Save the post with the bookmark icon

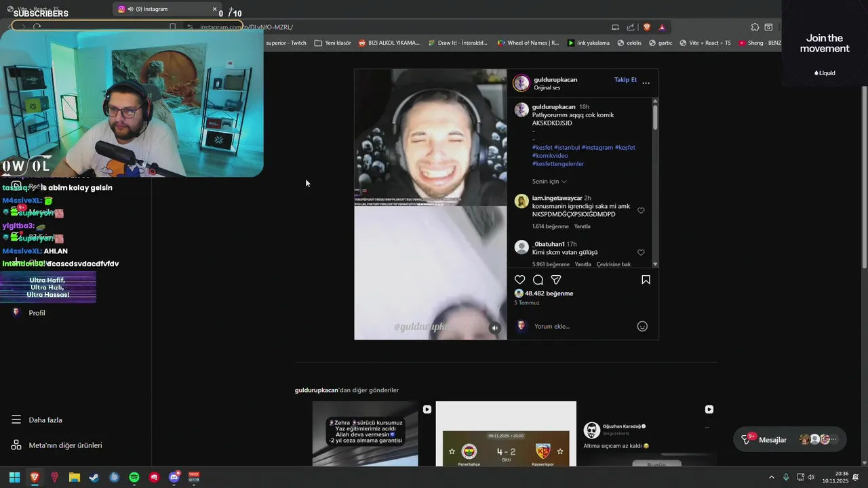click(x=646, y=280)
